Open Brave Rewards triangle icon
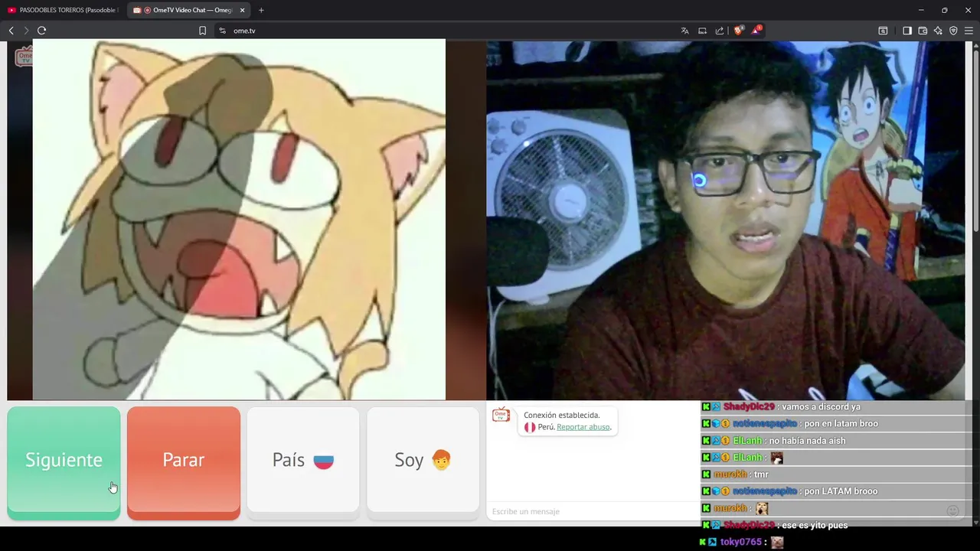Image resolution: width=980 pixels, height=551 pixels. pos(756,30)
